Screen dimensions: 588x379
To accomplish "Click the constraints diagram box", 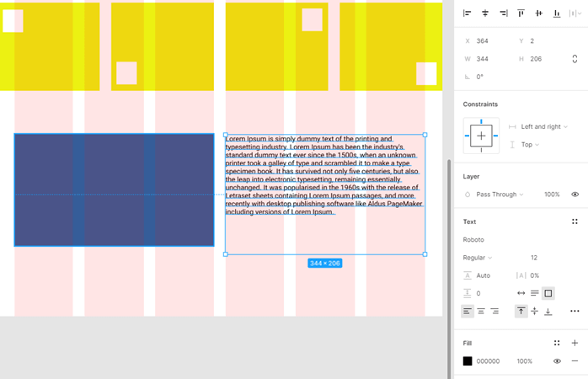I will (481, 136).
